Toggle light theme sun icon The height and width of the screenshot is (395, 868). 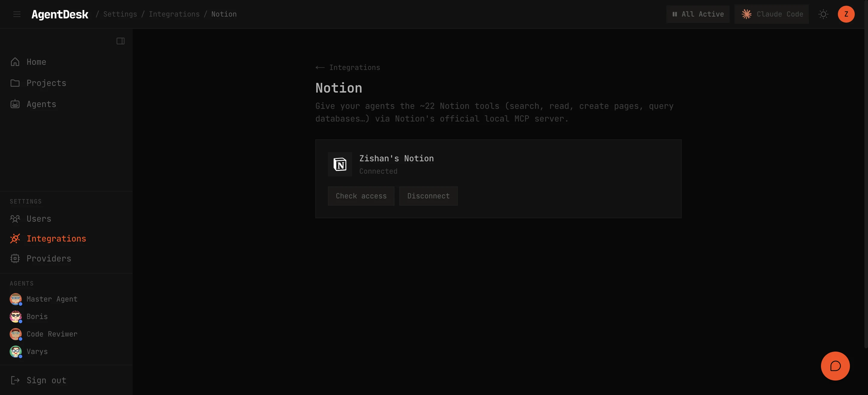pyautogui.click(x=823, y=14)
